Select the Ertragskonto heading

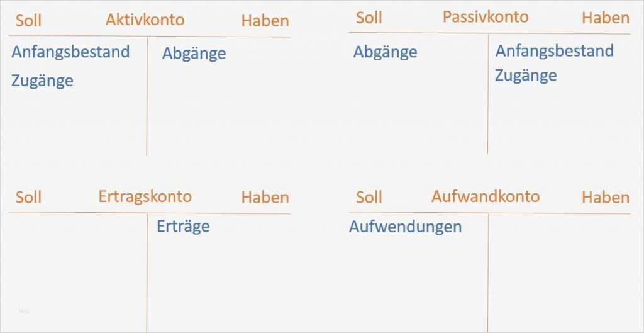click(x=145, y=196)
